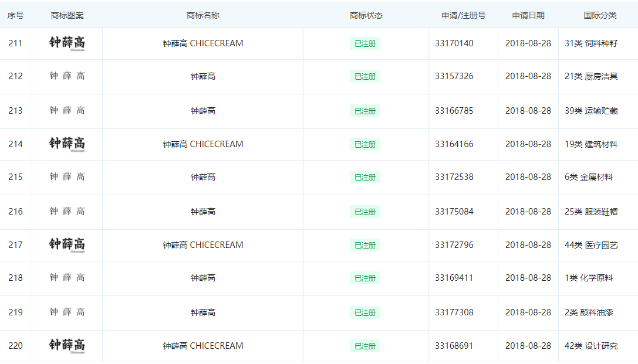Click the 国际分类 column header
Image resolution: width=638 pixels, height=364 pixels.
tap(600, 16)
